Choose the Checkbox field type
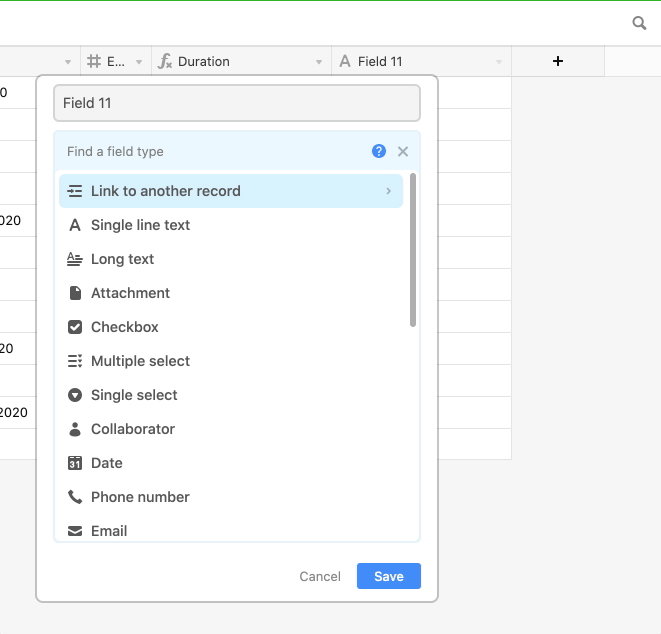This screenshot has height=634, width=661. (124, 327)
